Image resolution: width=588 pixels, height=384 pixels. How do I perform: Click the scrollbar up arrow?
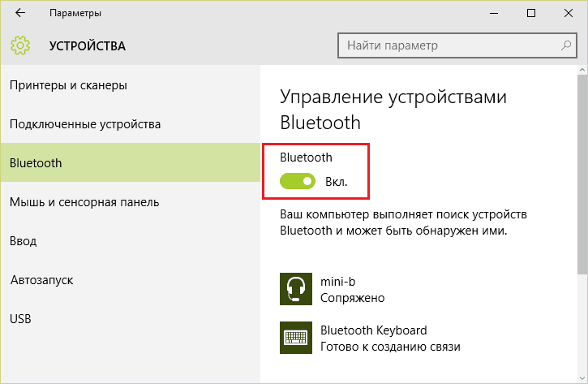pos(582,70)
